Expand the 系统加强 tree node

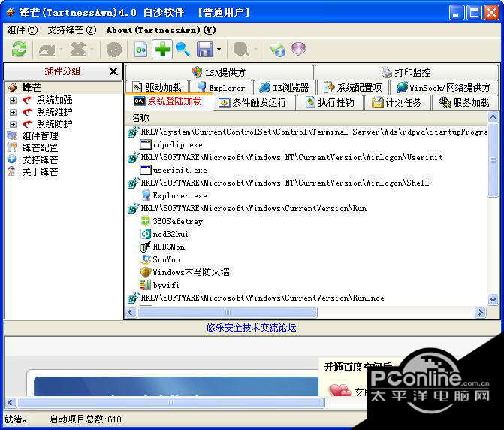[x=13, y=100]
